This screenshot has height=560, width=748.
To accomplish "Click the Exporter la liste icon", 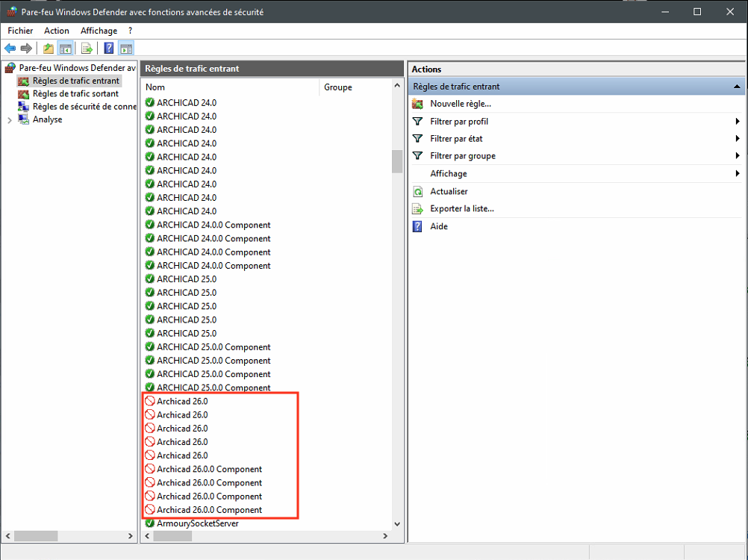I will (x=417, y=209).
